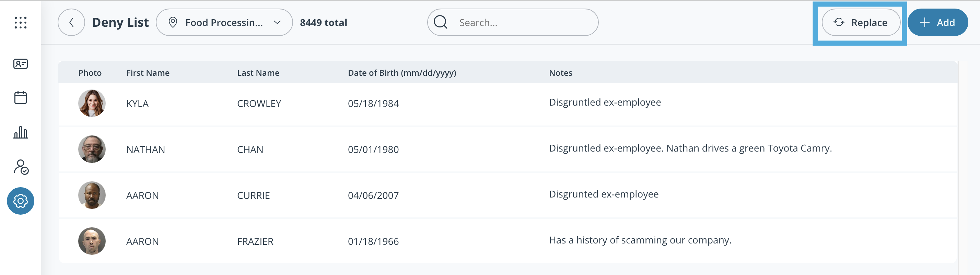Open the apps grid menu icon

[21, 22]
